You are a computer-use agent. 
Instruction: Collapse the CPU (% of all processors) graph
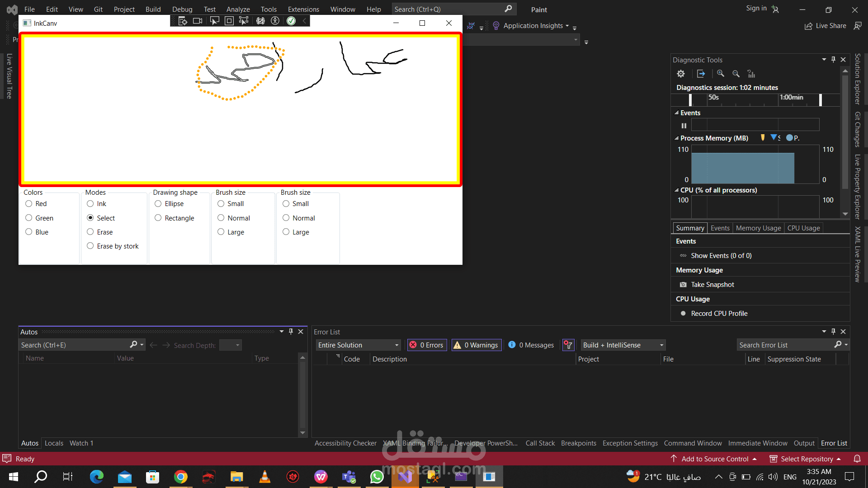677,190
